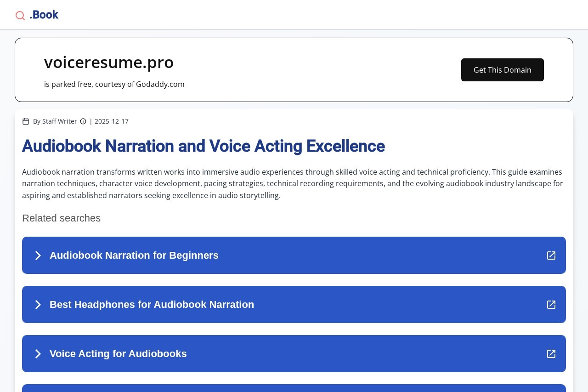This screenshot has height=392, width=588.
Task: Click the 'By Staff Writer' byline text
Action: pos(55,121)
